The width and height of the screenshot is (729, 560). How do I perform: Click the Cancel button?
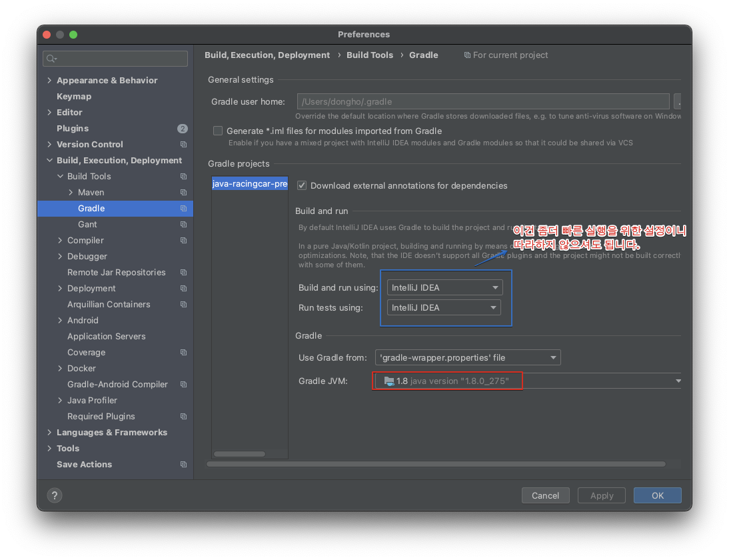(x=545, y=495)
